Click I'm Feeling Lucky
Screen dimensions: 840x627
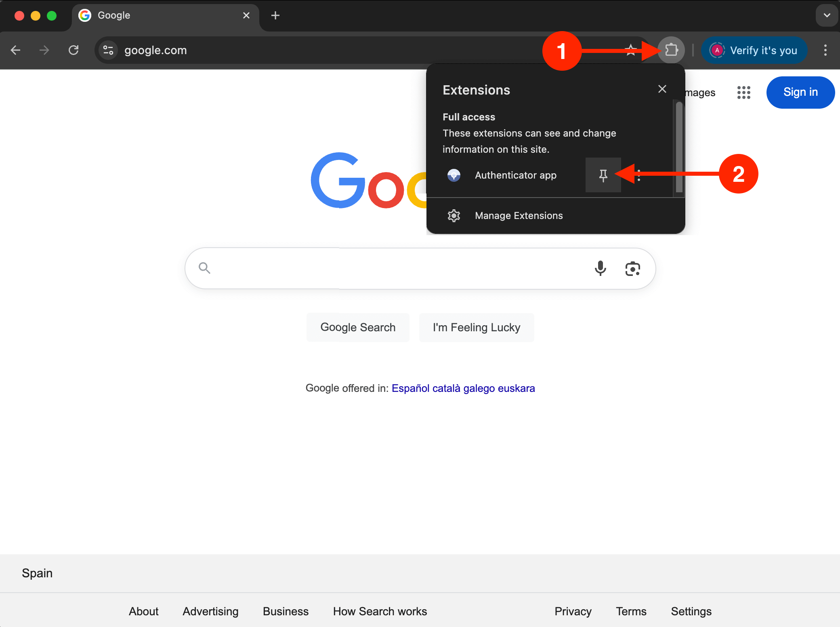pyautogui.click(x=477, y=327)
